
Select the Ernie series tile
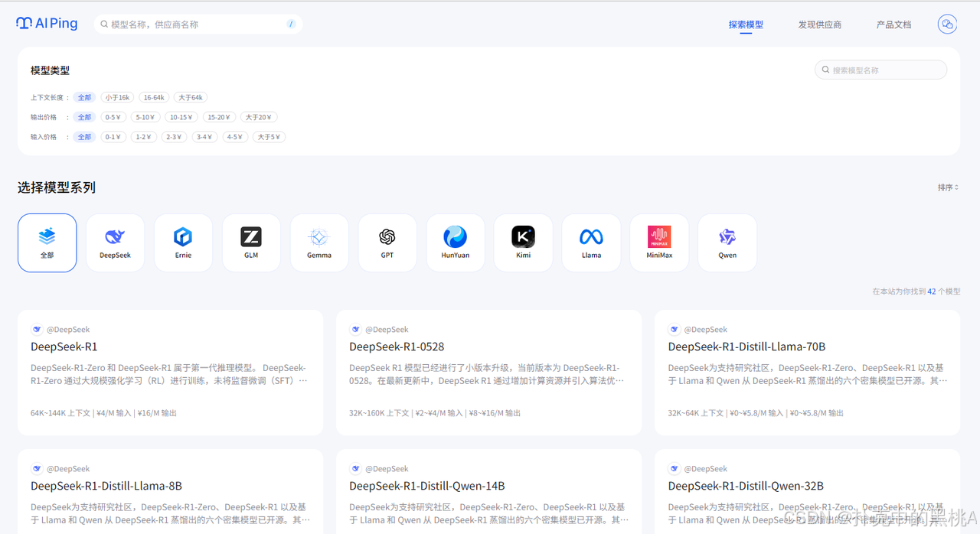pyautogui.click(x=183, y=243)
